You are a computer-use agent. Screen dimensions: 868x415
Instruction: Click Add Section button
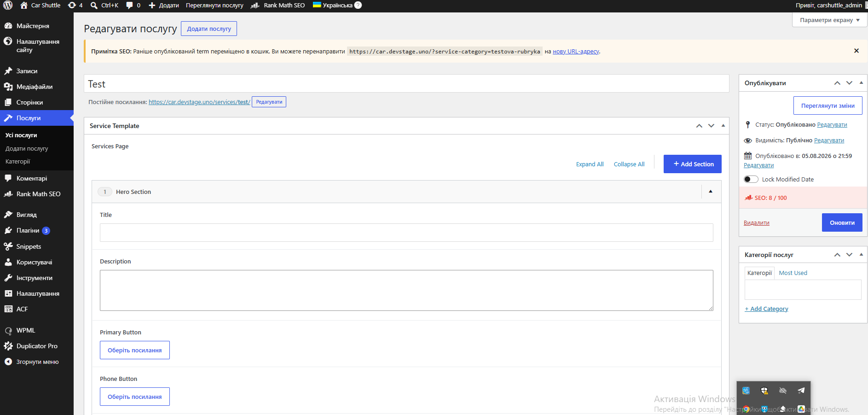[692, 164]
